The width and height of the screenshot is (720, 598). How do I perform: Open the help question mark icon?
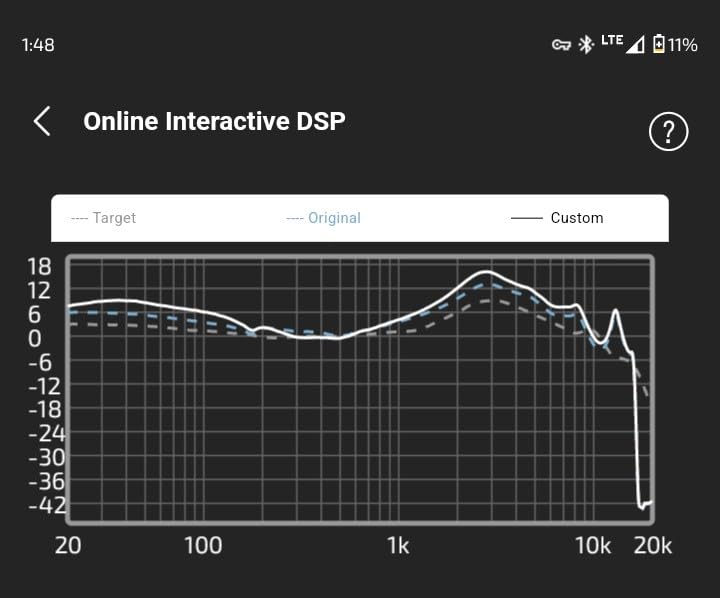(x=668, y=131)
